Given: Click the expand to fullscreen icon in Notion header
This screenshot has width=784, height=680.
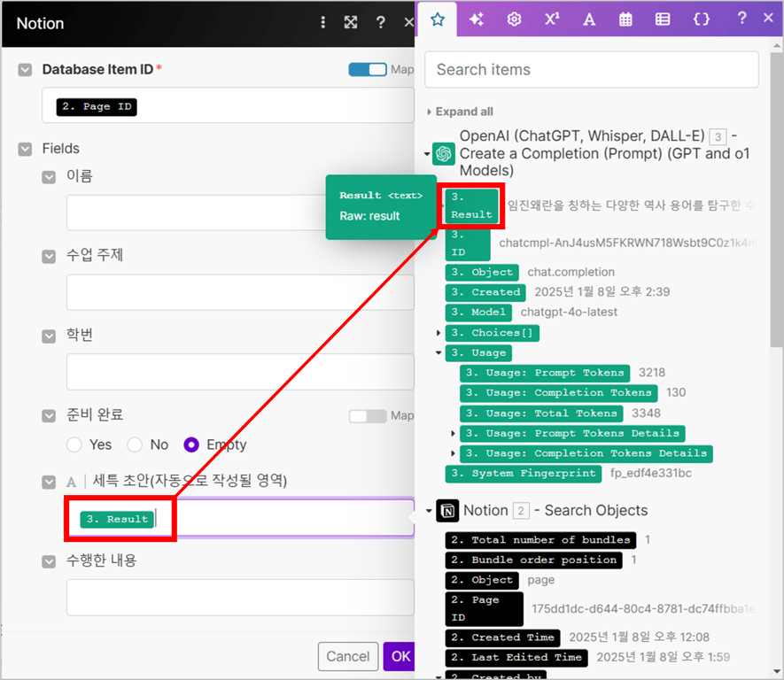Looking at the screenshot, I should pyautogui.click(x=351, y=22).
